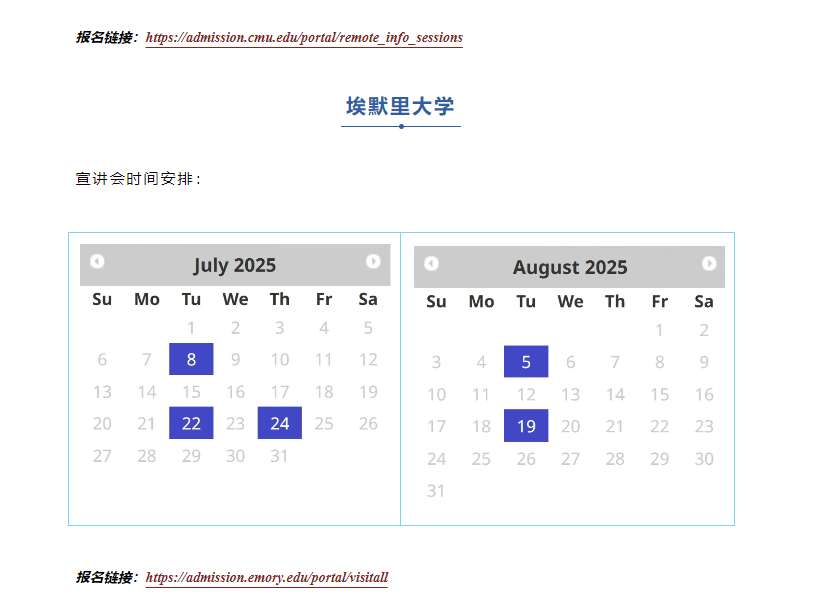The width and height of the screenshot is (815, 612).
Task: Go to next month in July 2025 calendar
Action: [x=373, y=261]
